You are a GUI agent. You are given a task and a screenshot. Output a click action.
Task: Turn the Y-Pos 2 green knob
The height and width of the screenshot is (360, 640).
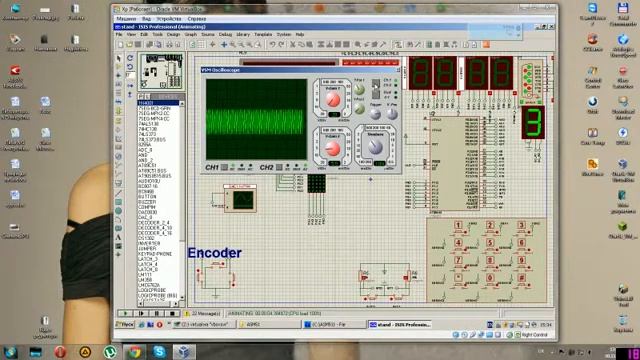[359, 109]
